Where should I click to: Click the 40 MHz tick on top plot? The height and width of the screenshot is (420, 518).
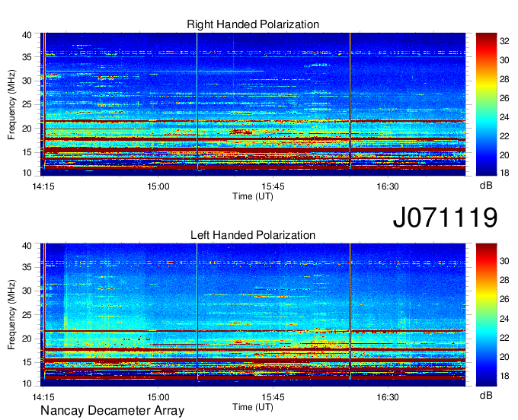(x=27, y=35)
